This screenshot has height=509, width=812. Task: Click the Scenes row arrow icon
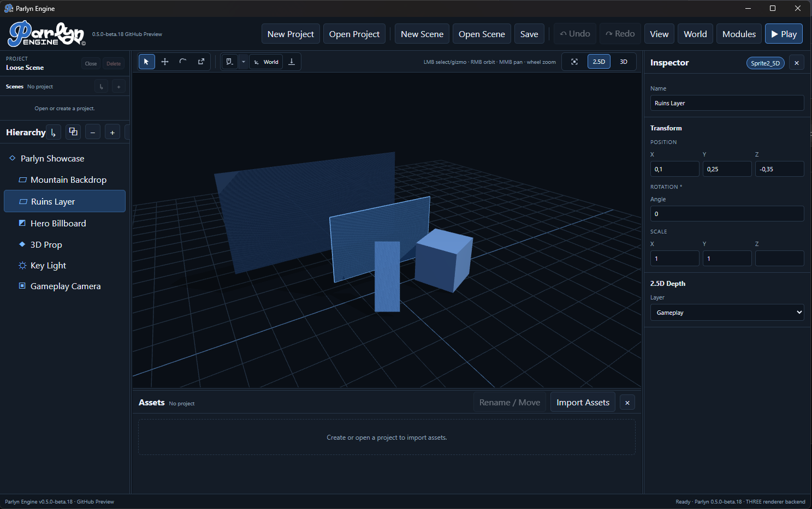point(101,86)
